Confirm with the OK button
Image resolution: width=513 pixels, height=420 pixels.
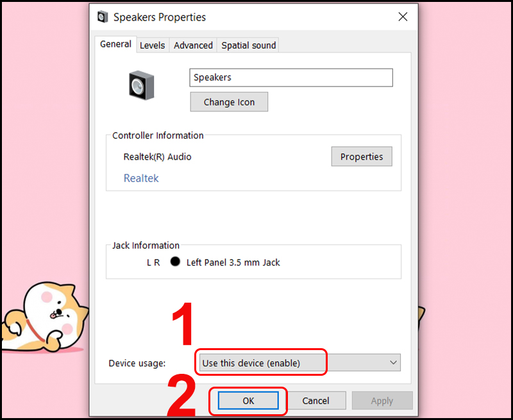pos(248,401)
